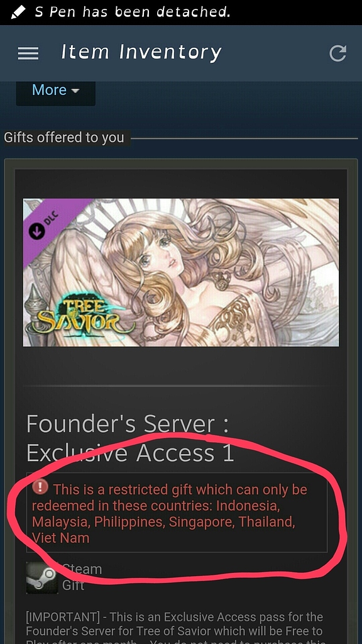Click the caret arrow beside More
The width and height of the screenshot is (362, 644).
(75, 91)
